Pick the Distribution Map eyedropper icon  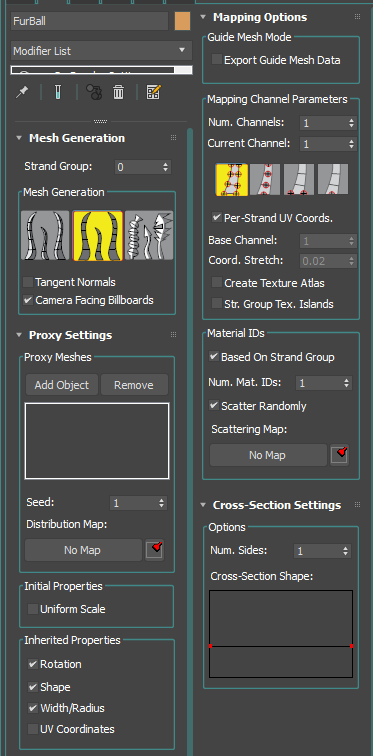pyautogui.click(x=155, y=550)
